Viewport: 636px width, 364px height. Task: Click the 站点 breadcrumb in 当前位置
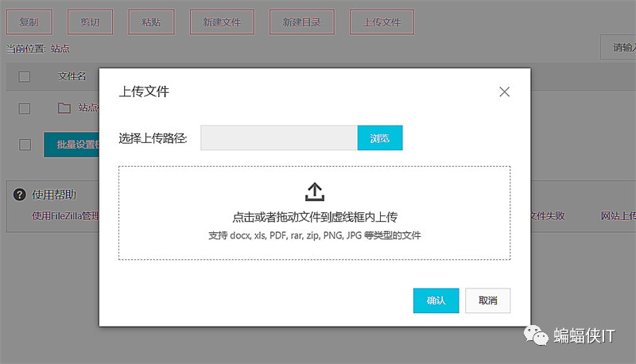point(60,48)
